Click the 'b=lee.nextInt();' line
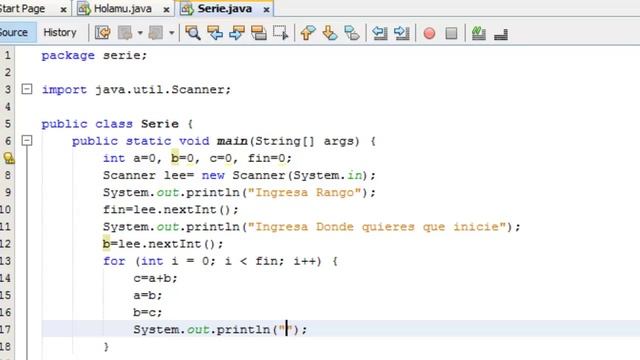The height and width of the screenshot is (360, 640). [x=163, y=244]
